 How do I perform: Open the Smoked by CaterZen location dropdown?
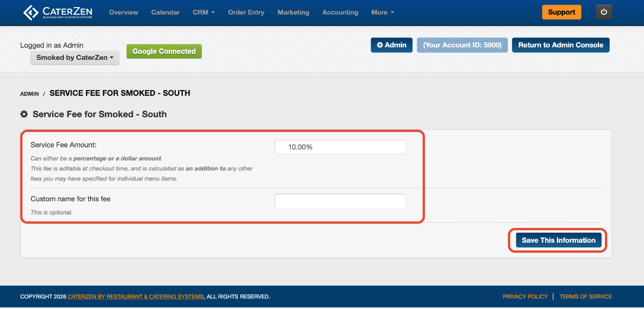coord(75,58)
